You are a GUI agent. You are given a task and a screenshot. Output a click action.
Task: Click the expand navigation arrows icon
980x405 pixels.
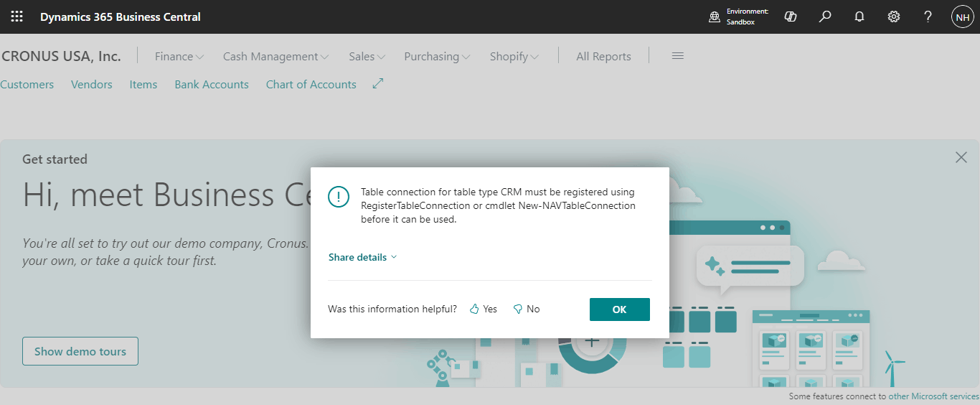coord(378,84)
